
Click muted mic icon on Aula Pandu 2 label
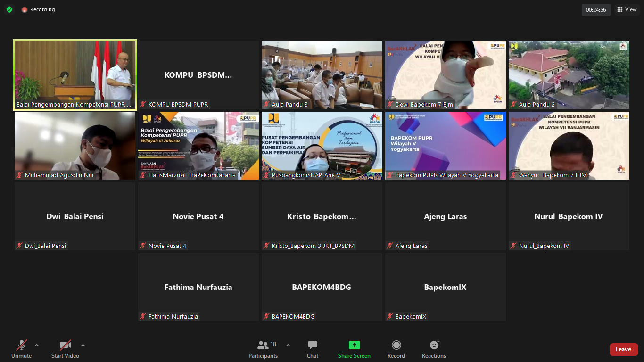pos(514,105)
